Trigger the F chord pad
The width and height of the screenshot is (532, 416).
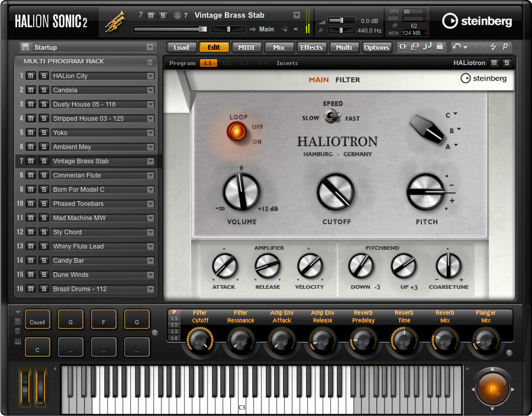click(104, 320)
